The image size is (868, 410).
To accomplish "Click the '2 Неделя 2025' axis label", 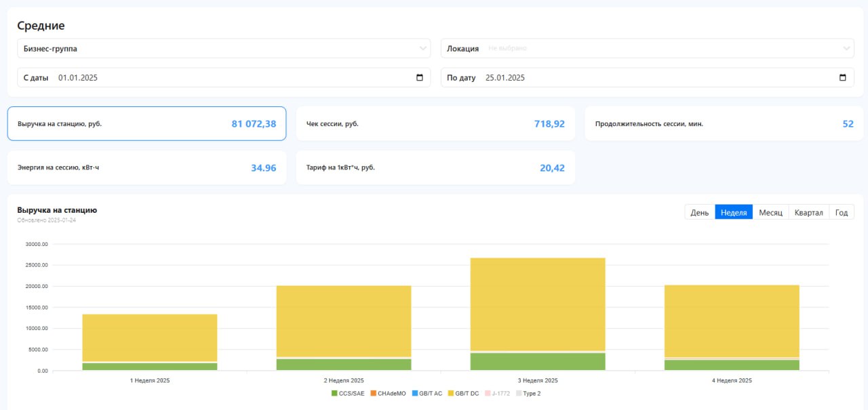I will click(343, 380).
